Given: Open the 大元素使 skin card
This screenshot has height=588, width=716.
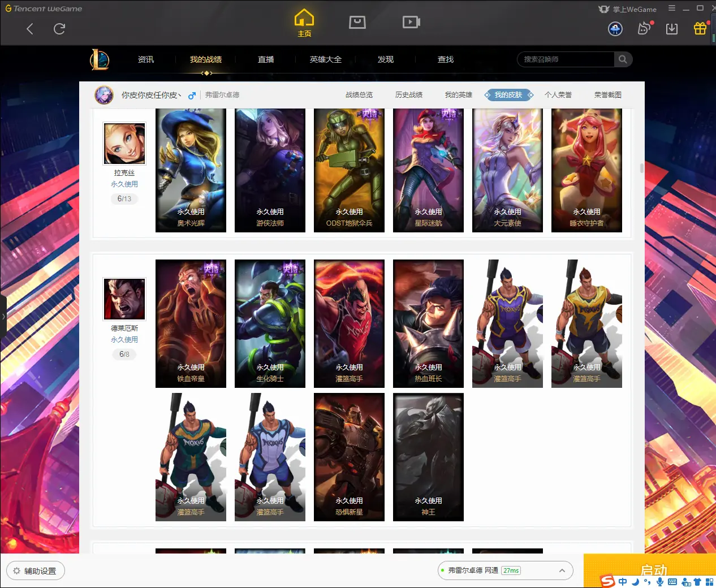Looking at the screenshot, I should [507, 170].
